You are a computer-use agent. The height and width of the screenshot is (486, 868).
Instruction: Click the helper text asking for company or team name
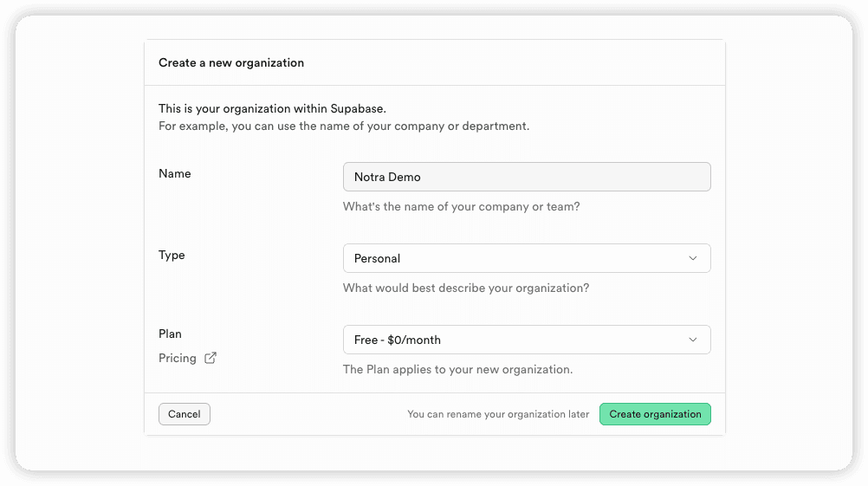461,207
